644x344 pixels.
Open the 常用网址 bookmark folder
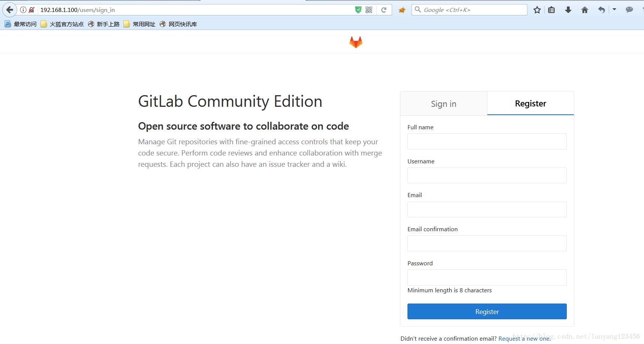[x=139, y=24]
